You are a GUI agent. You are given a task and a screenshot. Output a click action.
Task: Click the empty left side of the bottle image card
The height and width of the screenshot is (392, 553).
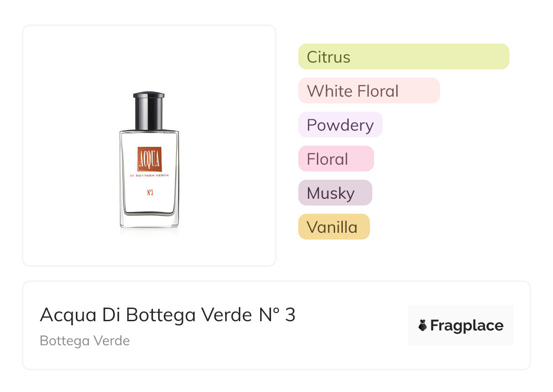[x=64, y=145]
